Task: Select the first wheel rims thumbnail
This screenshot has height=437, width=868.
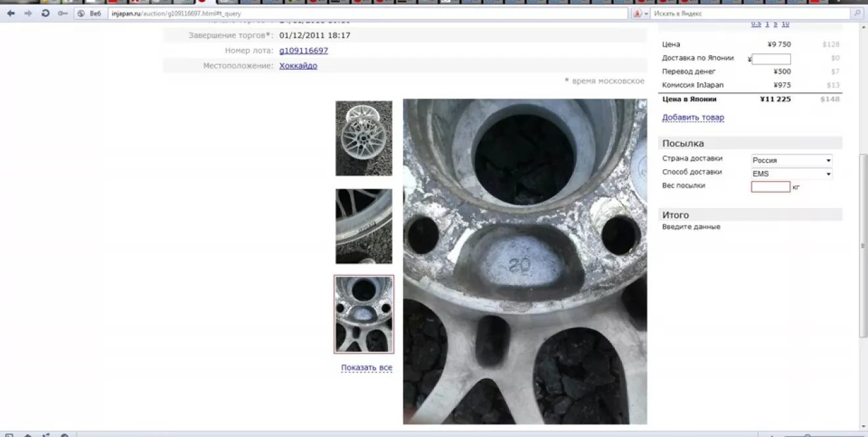Action: [364, 138]
